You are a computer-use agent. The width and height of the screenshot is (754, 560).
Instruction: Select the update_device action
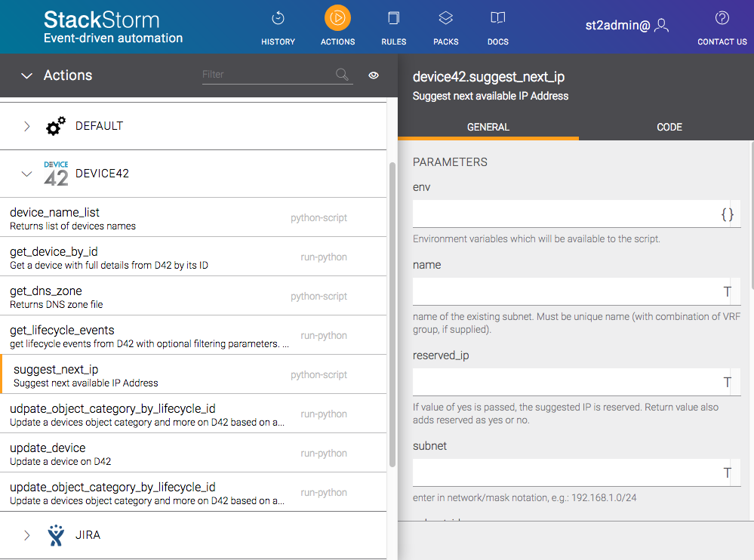click(193, 454)
